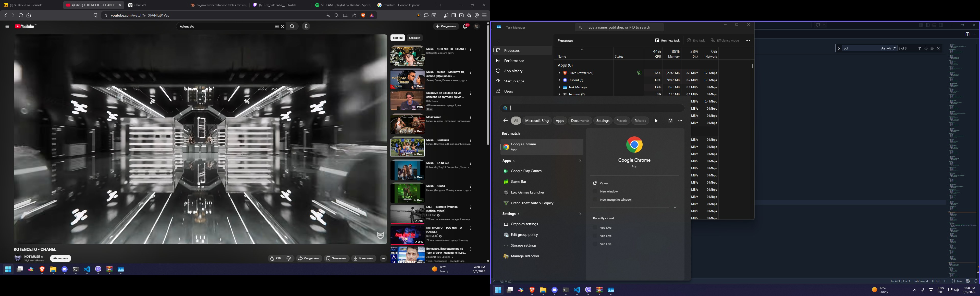
Task: Toggle Match Whole Word in find widget
Action: (x=889, y=48)
